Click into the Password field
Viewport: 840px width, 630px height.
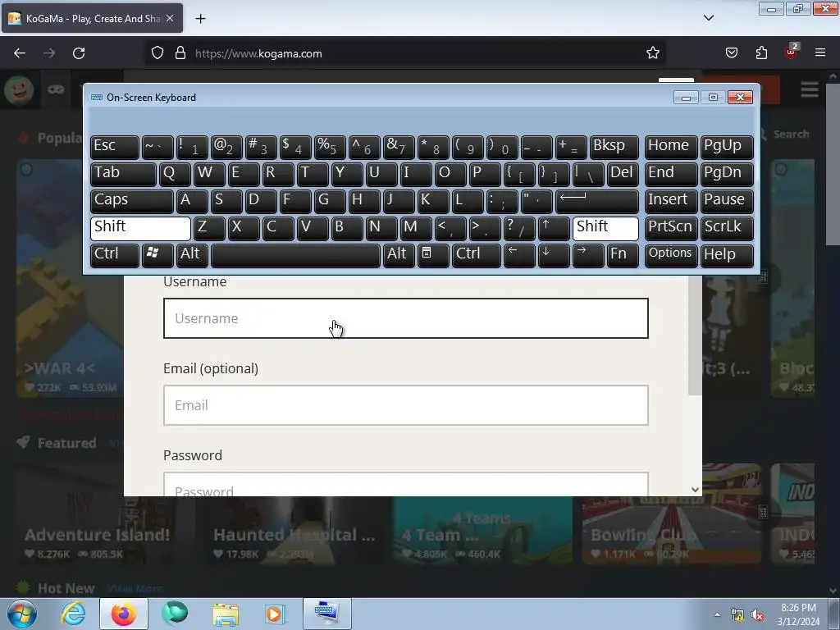(x=405, y=484)
